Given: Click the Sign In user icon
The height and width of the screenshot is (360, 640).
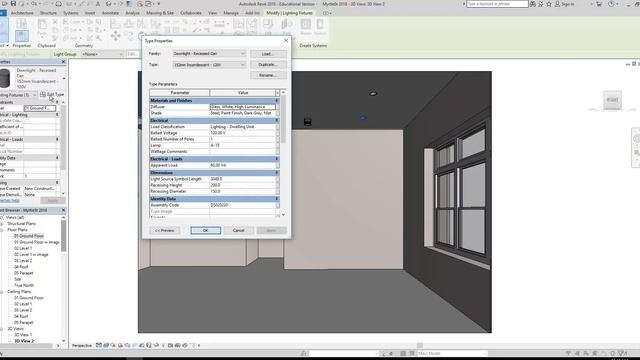Looking at the screenshot, I should [557, 4].
